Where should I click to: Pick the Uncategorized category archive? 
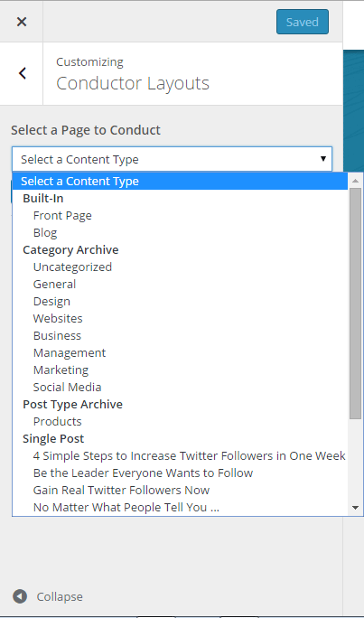tap(72, 267)
